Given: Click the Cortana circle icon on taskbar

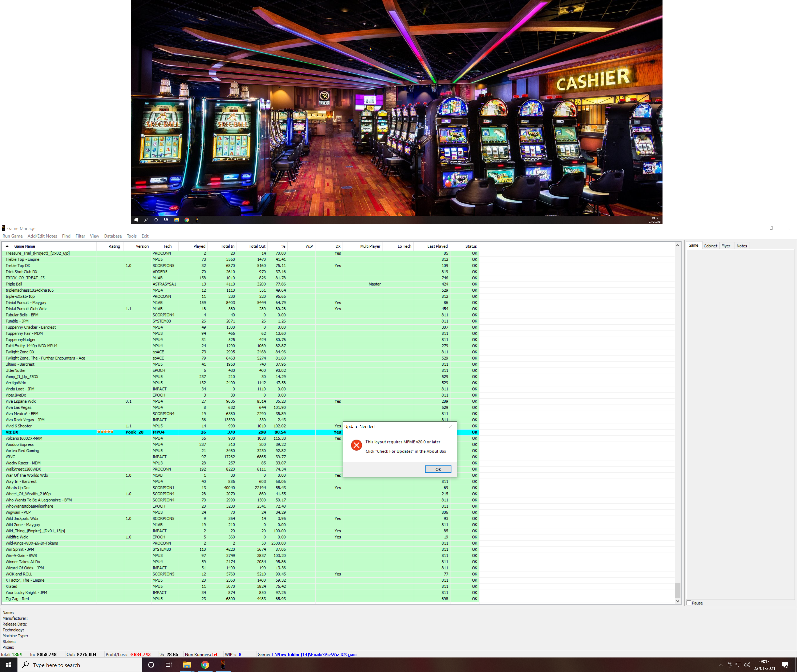Looking at the screenshot, I should 151,665.
